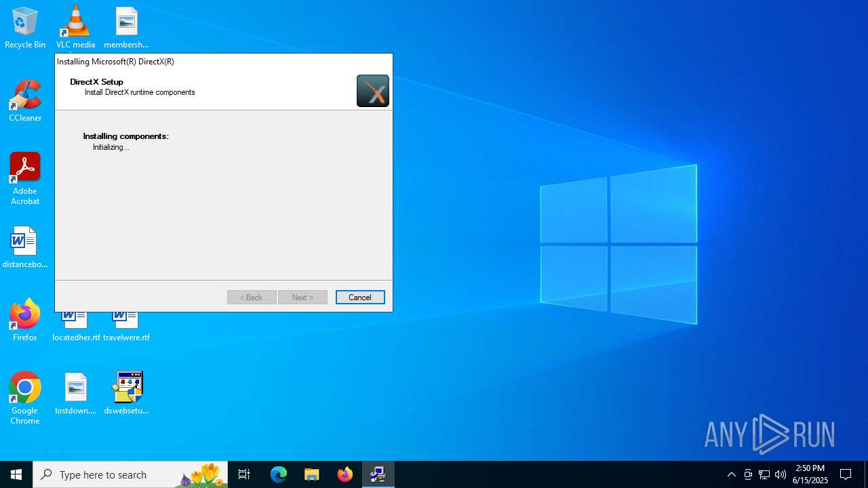868x488 pixels.
Task: Select the Adobe Acrobat desktop shortcut
Action: pyautogui.click(x=25, y=179)
